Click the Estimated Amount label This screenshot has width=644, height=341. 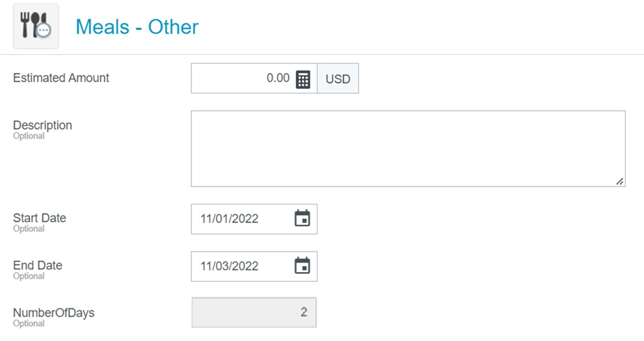tap(61, 78)
